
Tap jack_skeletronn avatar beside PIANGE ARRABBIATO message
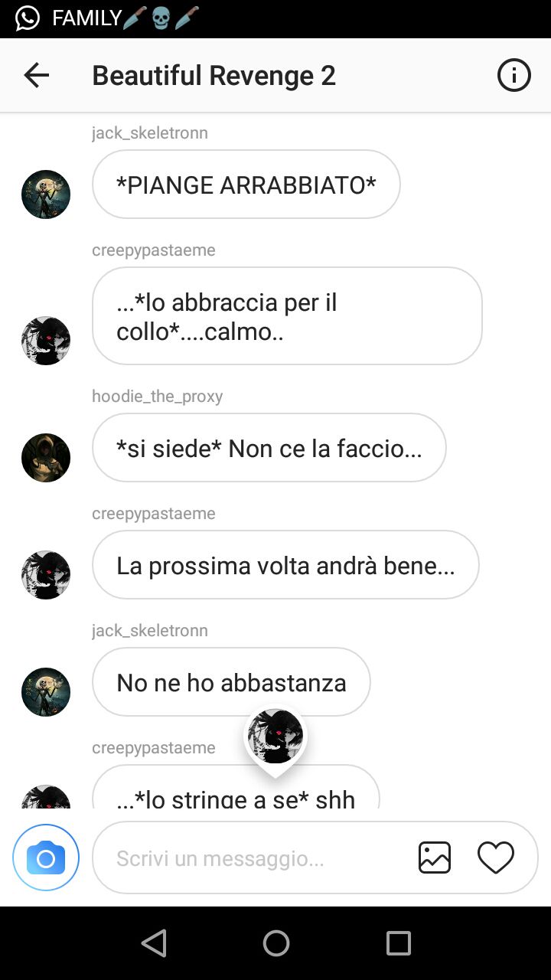46,194
